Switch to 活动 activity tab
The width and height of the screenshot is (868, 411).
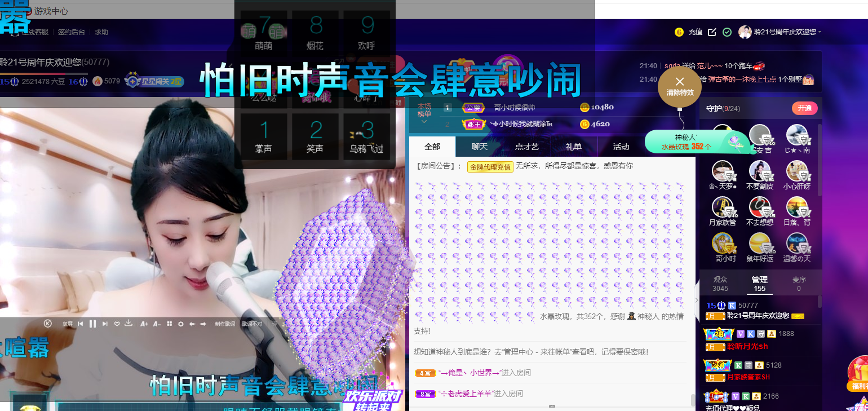coord(621,147)
